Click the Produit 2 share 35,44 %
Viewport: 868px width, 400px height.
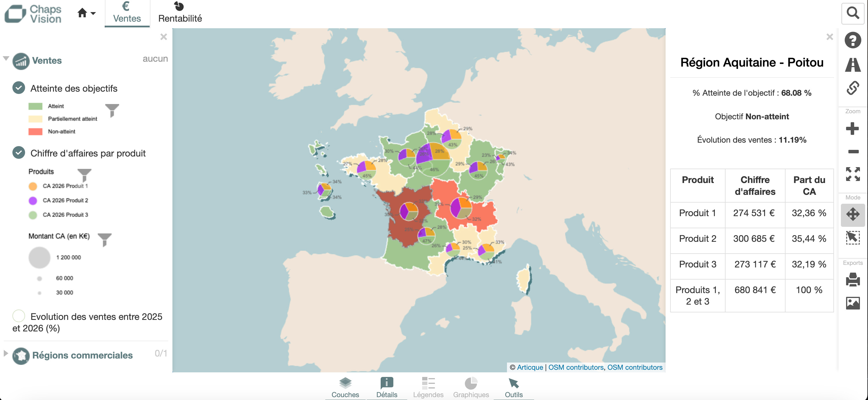pyautogui.click(x=809, y=239)
